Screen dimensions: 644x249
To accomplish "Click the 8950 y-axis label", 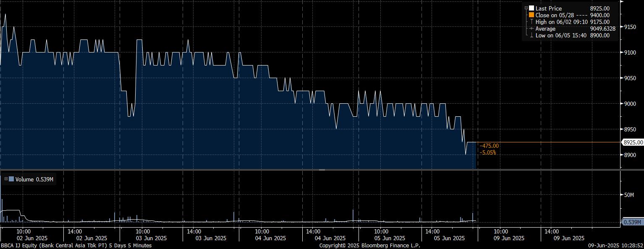I will [x=631, y=129].
